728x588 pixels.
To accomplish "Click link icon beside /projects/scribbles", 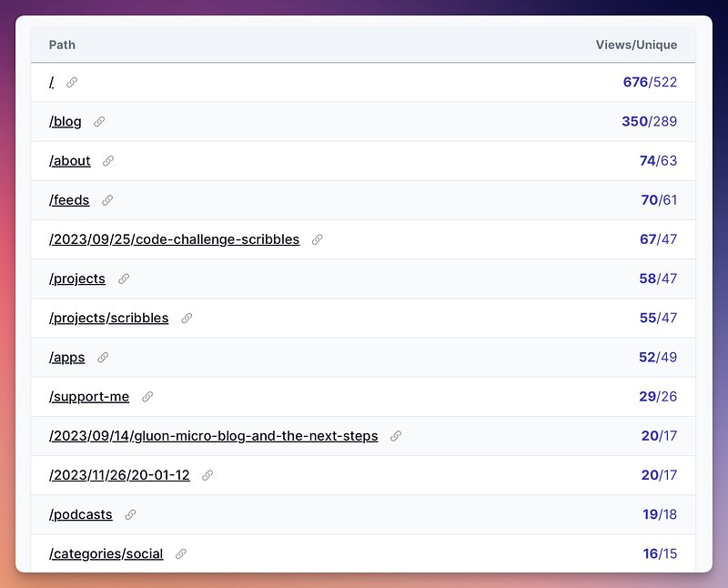I will 187,319.
